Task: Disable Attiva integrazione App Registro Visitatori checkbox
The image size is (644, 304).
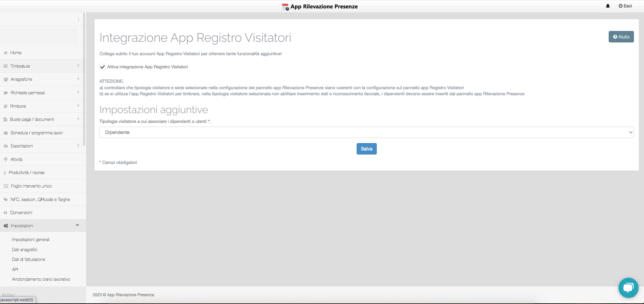Action: tap(103, 67)
